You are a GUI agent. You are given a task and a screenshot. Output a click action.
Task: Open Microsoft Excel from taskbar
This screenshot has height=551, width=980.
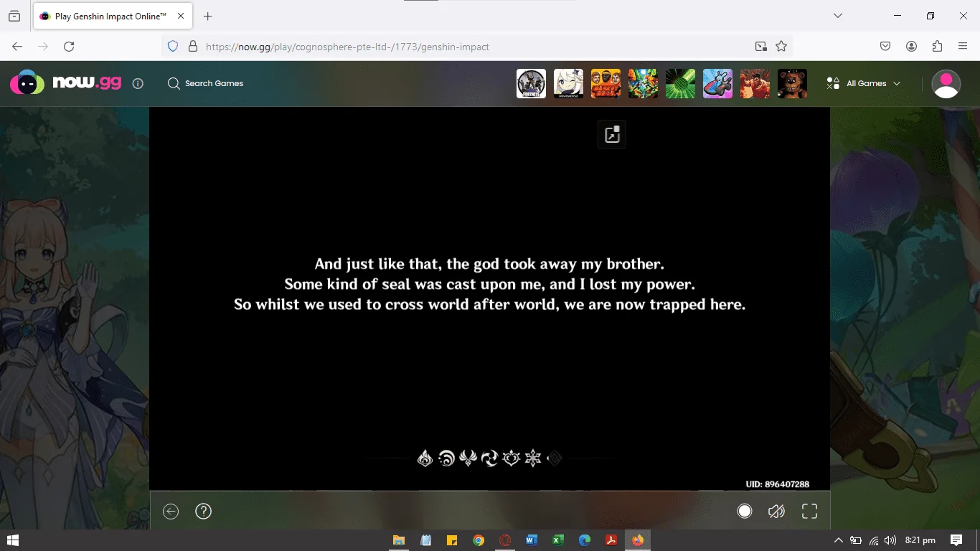tap(558, 540)
